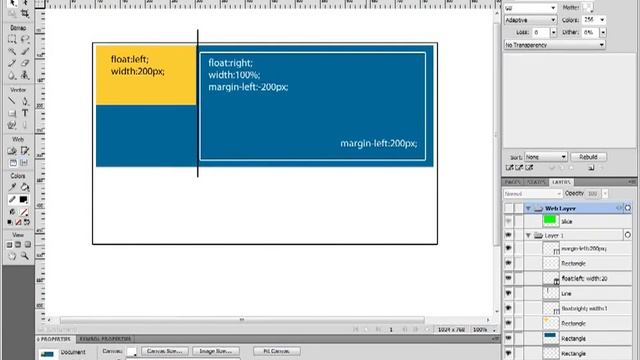Screen dimensions: 640x360
Task: Hide the float:left width text layer
Action: (x=508, y=278)
